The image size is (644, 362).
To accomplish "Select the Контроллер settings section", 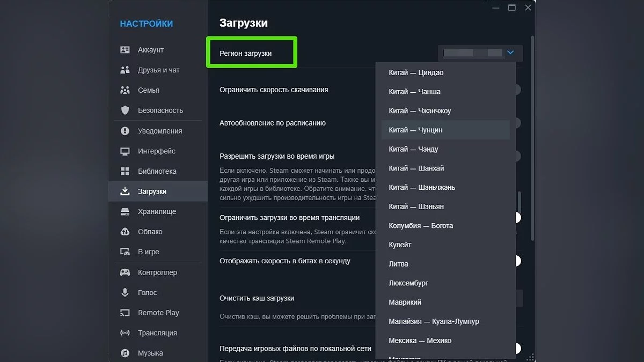I will [x=158, y=272].
